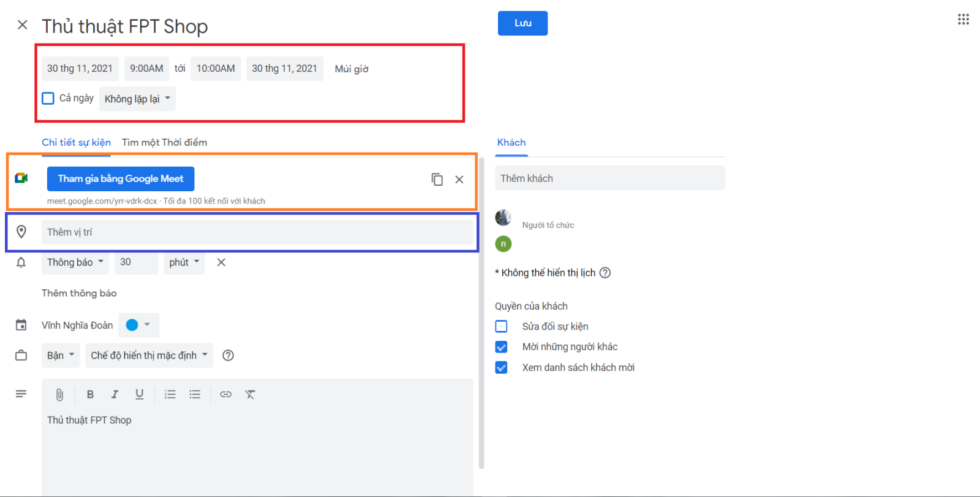Viewport: 980px width, 497px height.
Task: Click the calendar icon beside Vĩnh Nghĩa Đoàn
Action: point(21,325)
